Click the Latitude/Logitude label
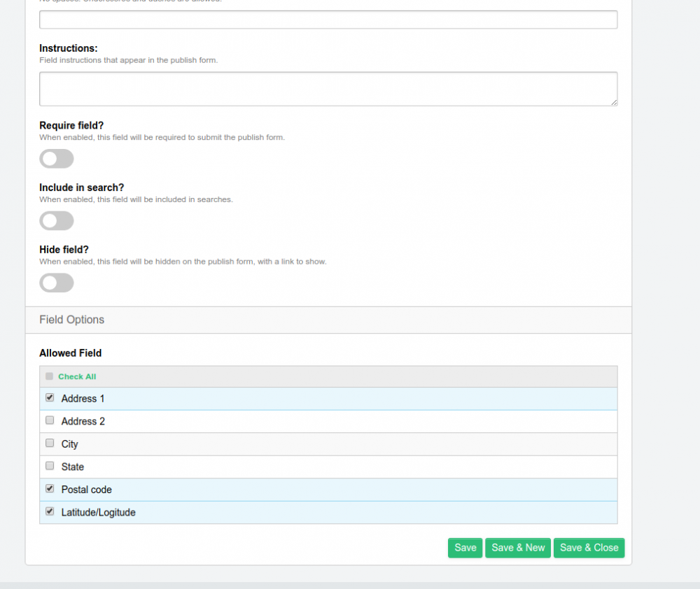Image resolution: width=700 pixels, height=589 pixels. click(98, 512)
